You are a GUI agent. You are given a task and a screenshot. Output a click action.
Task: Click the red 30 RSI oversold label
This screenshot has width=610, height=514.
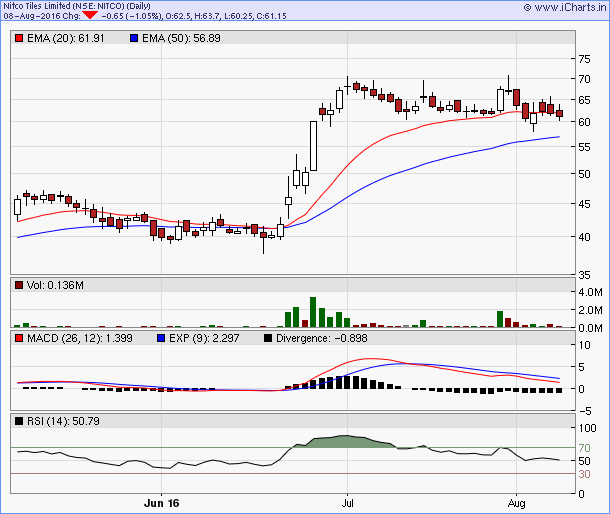pos(584,474)
